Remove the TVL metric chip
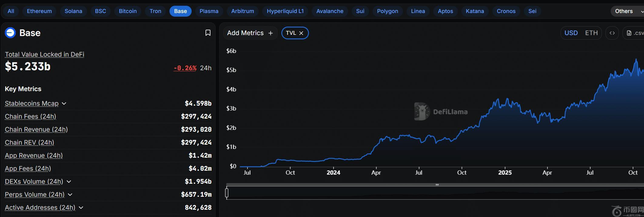 [x=301, y=33]
